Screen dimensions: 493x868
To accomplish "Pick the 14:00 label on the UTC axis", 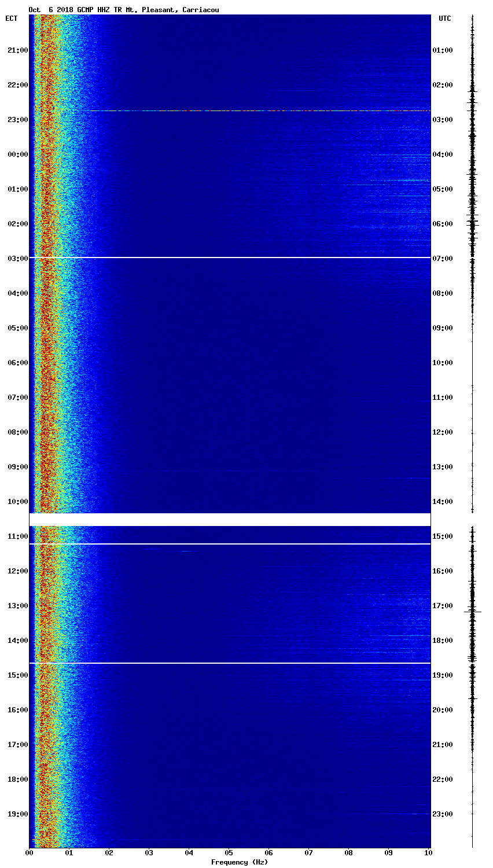I will coord(443,502).
